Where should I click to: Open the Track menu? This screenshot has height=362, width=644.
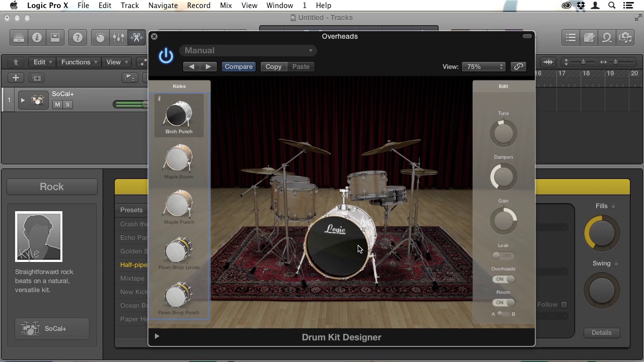[129, 6]
